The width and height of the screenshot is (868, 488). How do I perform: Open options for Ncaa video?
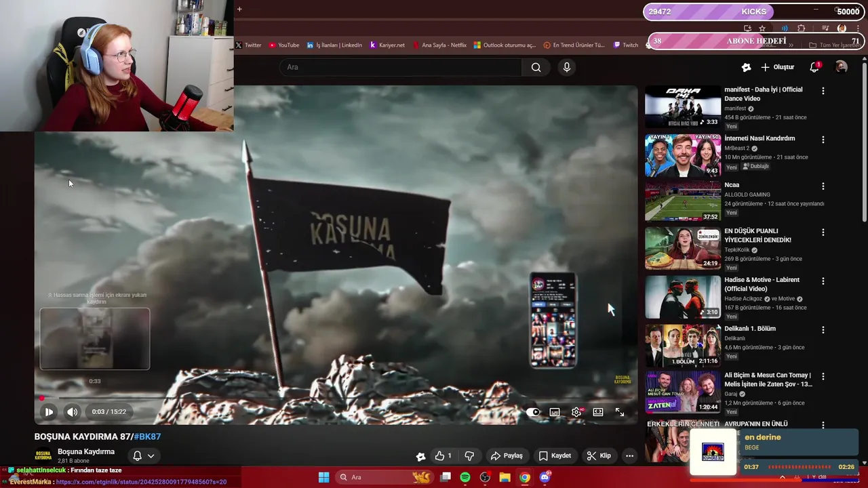click(x=823, y=186)
